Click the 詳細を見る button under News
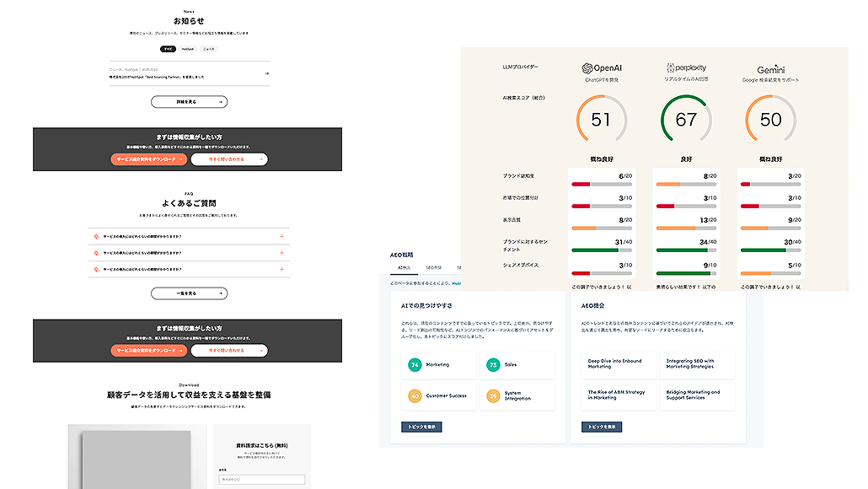 click(189, 102)
